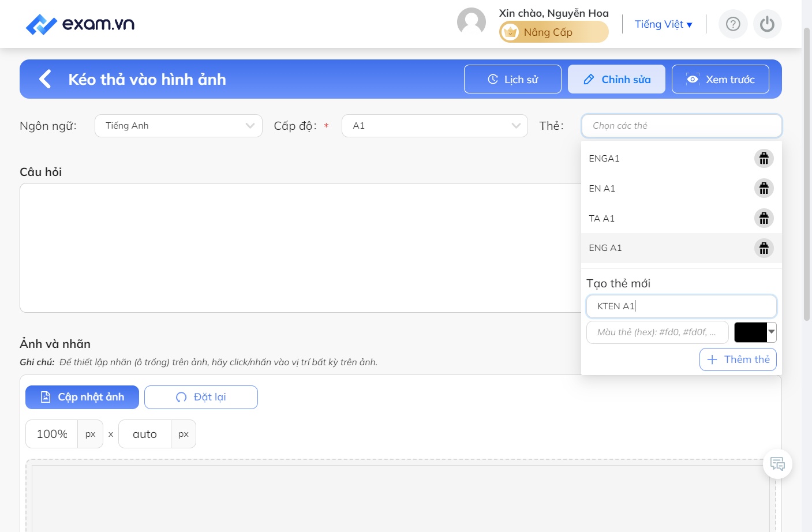
Task: Open the Xem trước preview
Action: tap(720, 79)
